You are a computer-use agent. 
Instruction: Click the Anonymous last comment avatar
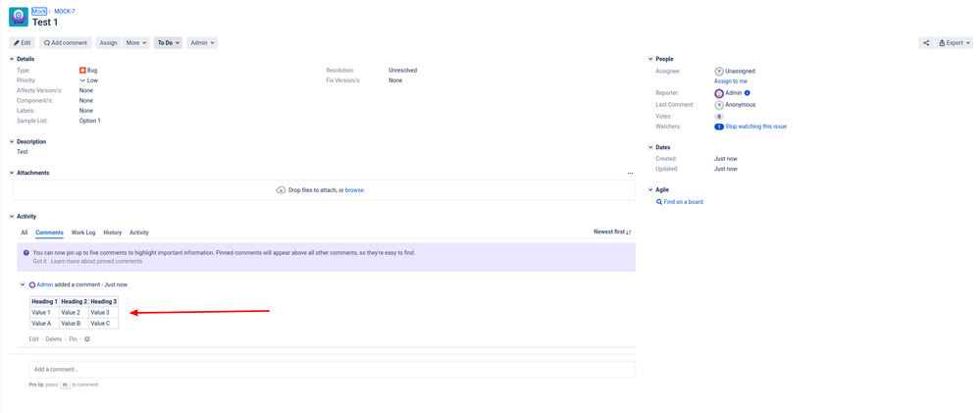click(x=719, y=105)
